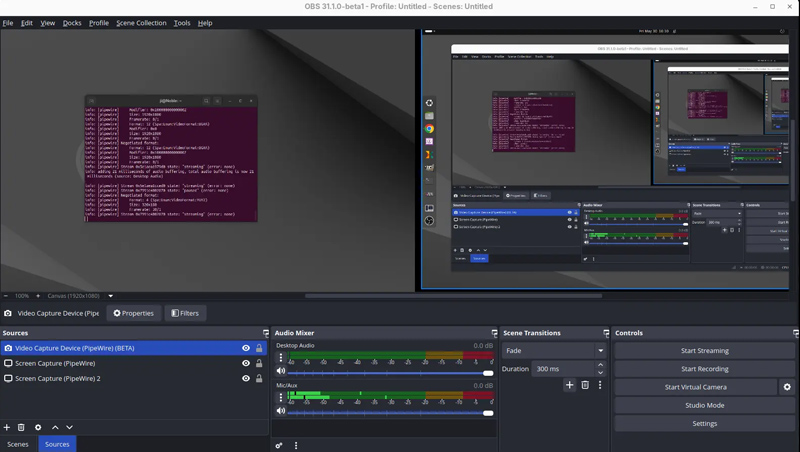
Task: Switch to the Sources tab
Action: pyautogui.click(x=57, y=444)
